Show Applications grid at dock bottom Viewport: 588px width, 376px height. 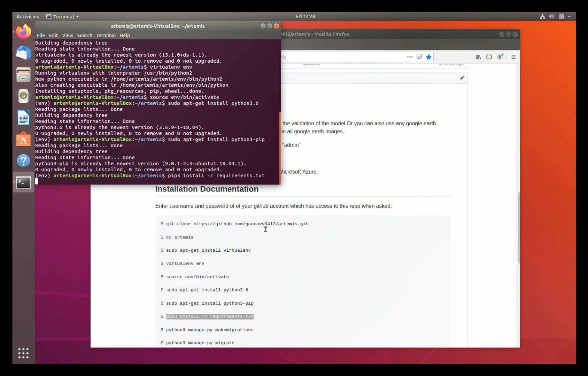(x=23, y=353)
